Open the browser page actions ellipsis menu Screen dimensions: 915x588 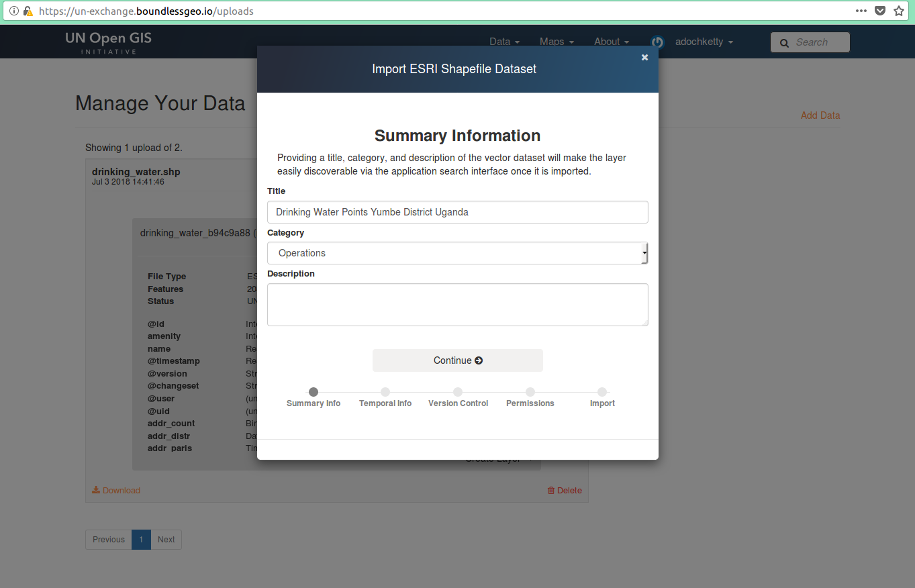click(x=861, y=11)
